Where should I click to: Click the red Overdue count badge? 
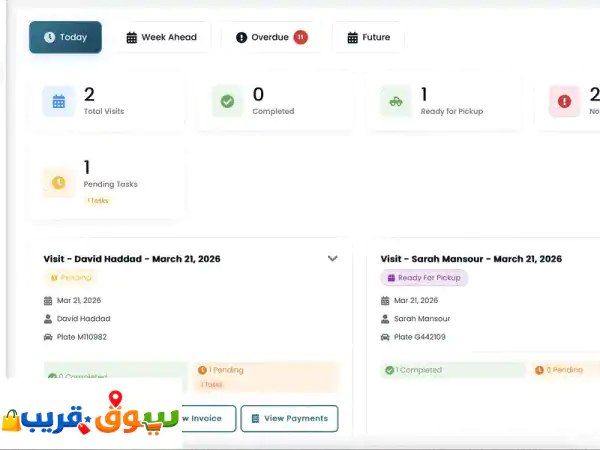point(301,37)
